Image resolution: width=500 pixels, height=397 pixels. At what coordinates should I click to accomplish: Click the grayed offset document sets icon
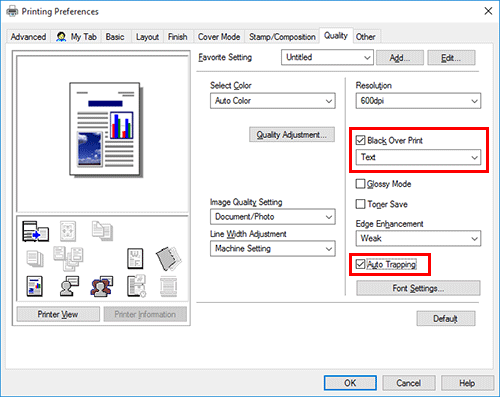coord(68,258)
